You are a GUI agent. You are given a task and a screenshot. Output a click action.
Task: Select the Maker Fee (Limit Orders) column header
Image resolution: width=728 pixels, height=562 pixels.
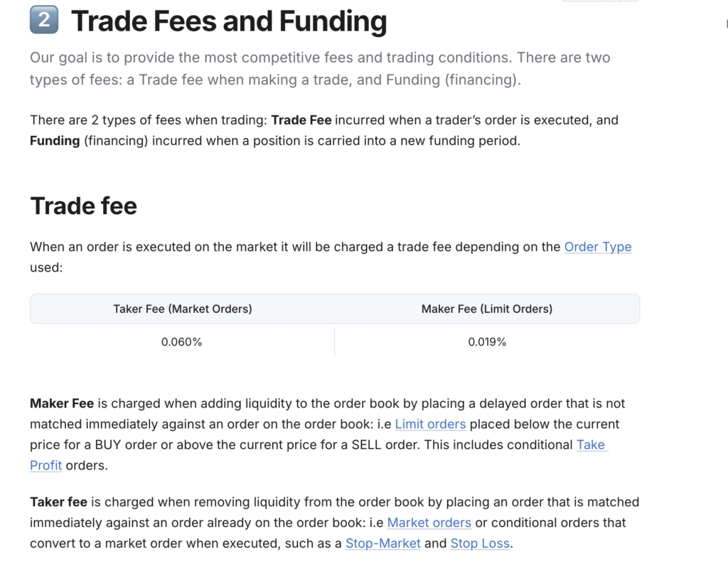(486, 309)
